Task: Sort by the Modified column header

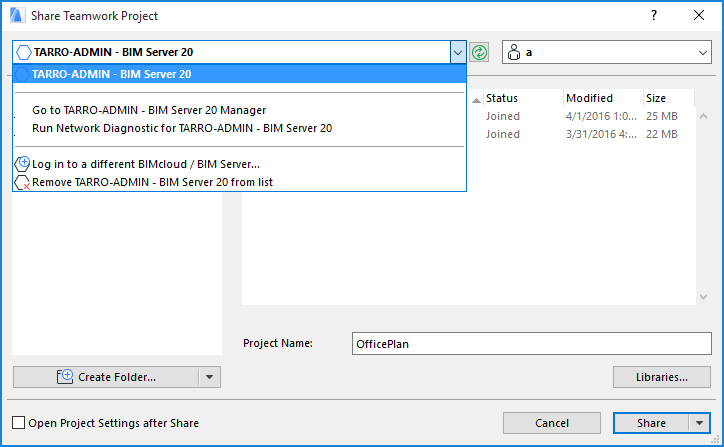Action: coord(603,98)
